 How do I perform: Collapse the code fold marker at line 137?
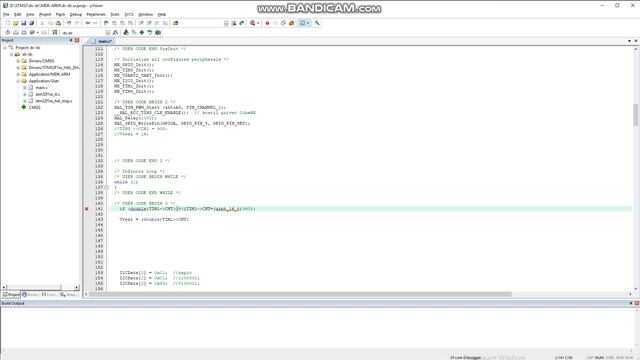107,187
